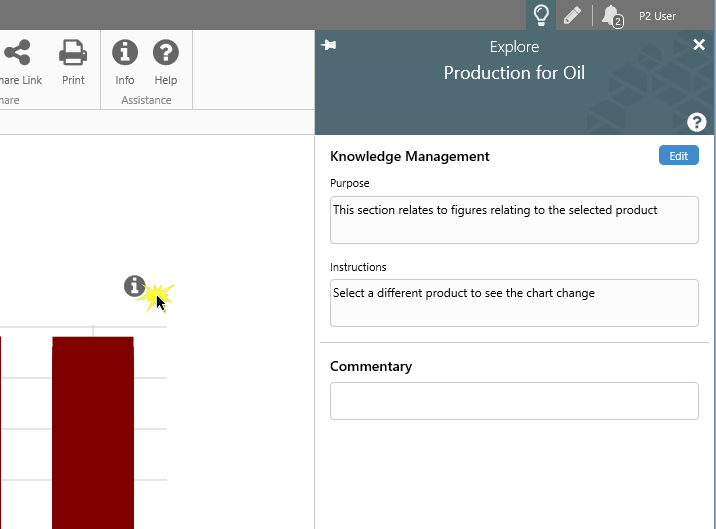This screenshot has width=716, height=529.
Task: Click into the Purpose text box
Action: pos(514,220)
